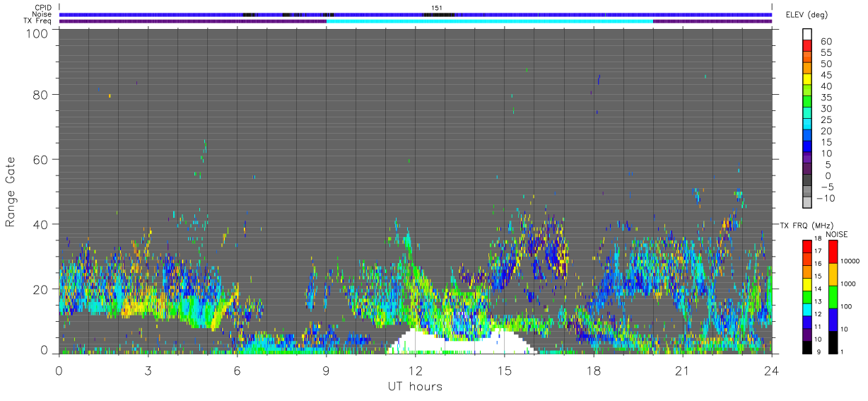Click the CPID value 151
This screenshot has height=401, width=868.
pyautogui.click(x=436, y=8)
